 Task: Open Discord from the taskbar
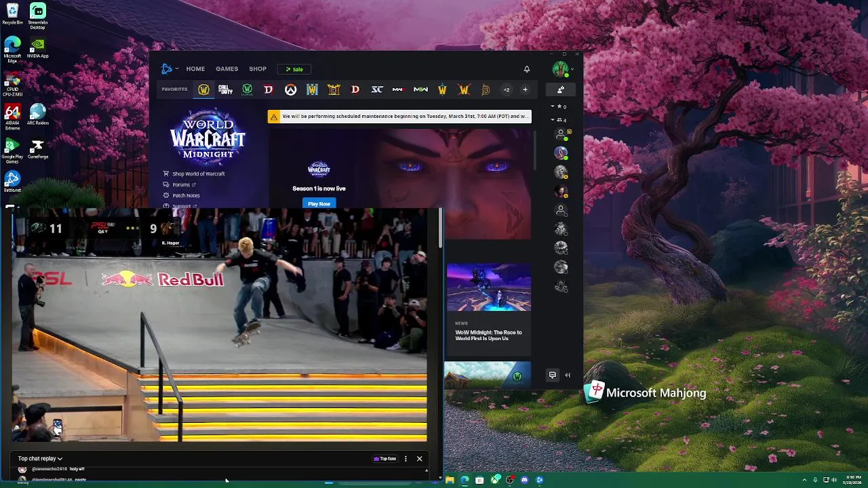(x=524, y=480)
